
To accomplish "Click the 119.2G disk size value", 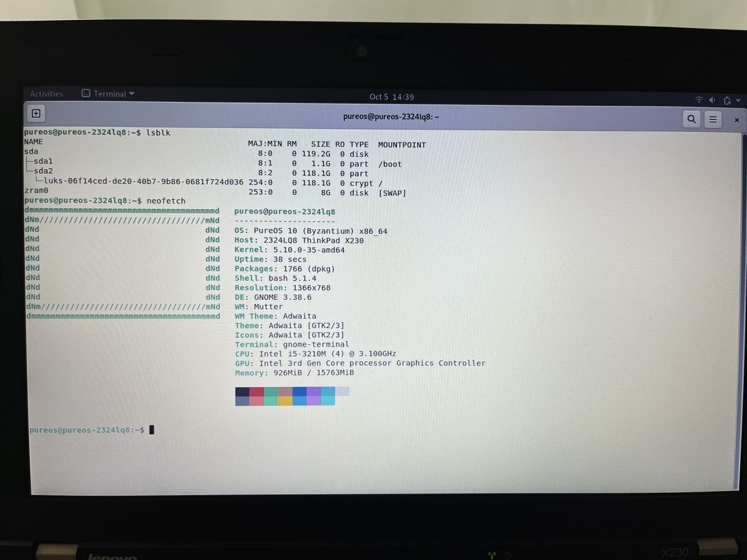I will pos(316,154).
